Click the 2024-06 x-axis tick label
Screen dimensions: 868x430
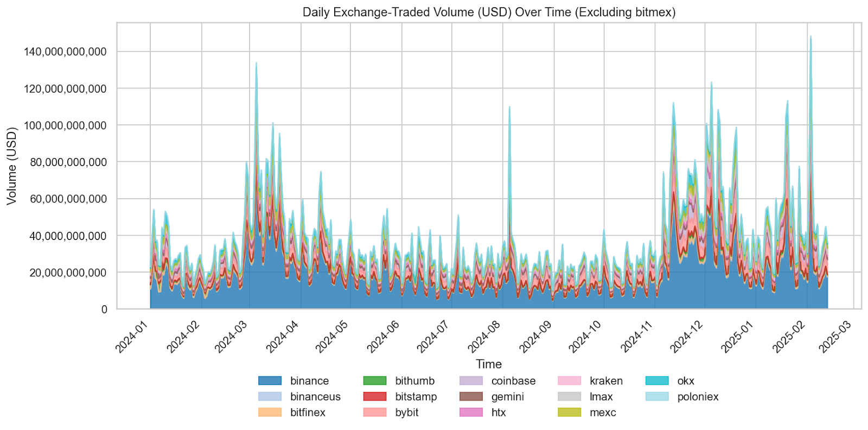tap(384, 337)
